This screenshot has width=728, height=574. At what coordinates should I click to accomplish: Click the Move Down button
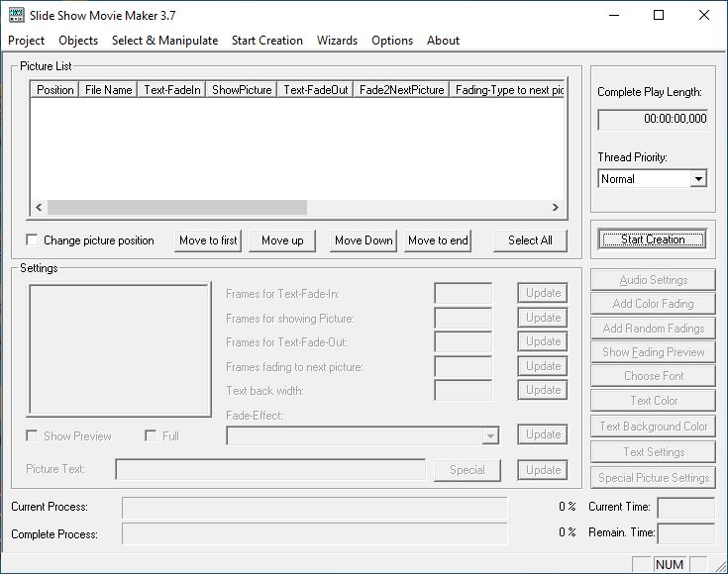[x=364, y=240]
